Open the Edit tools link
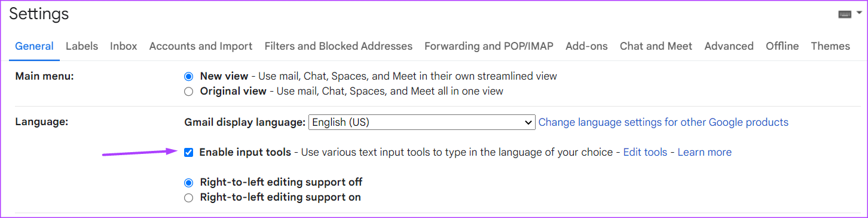 click(x=645, y=152)
